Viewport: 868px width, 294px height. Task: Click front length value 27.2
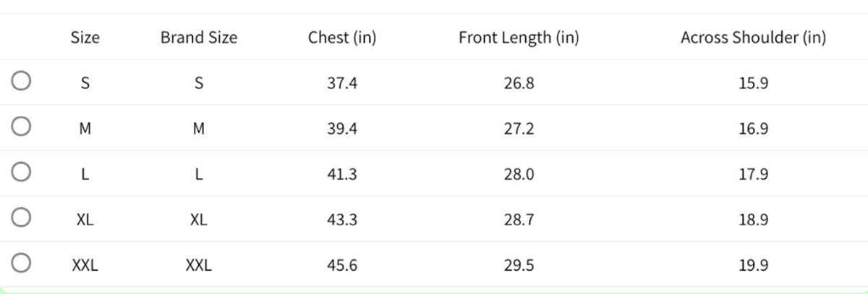(519, 129)
